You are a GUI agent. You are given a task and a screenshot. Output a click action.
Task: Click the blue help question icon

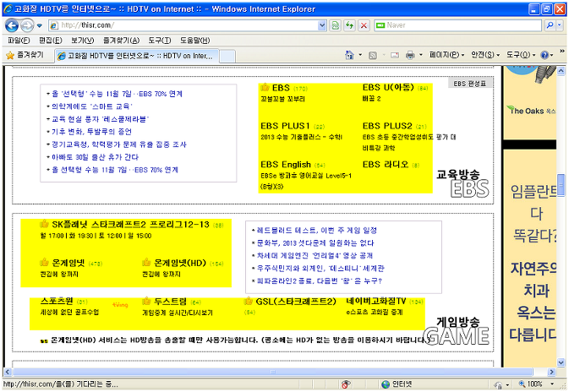click(x=544, y=55)
